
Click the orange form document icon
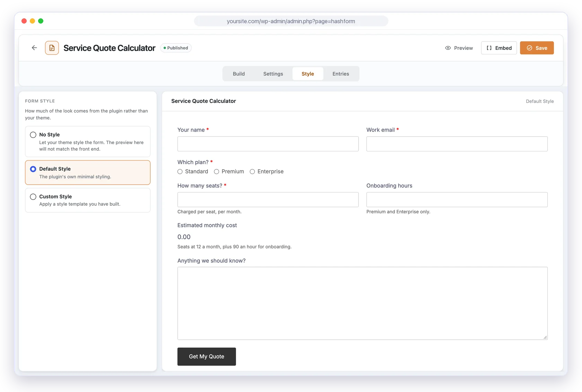pyautogui.click(x=52, y=48)
